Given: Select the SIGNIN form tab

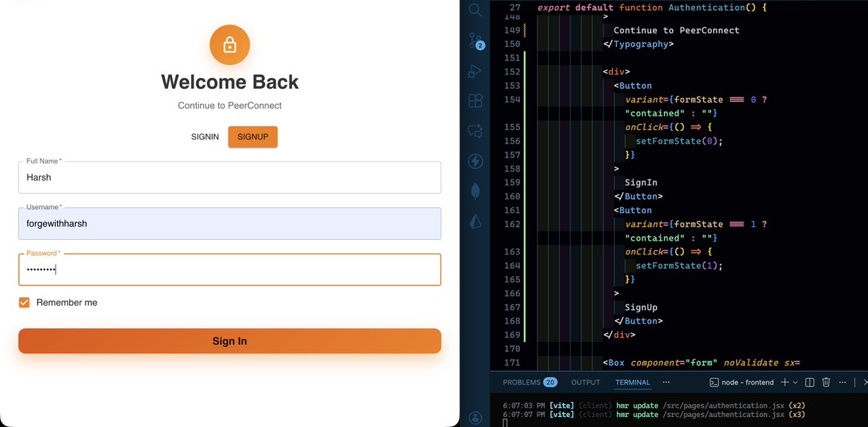Looking at the screenshot, I should tap(205, 137).
